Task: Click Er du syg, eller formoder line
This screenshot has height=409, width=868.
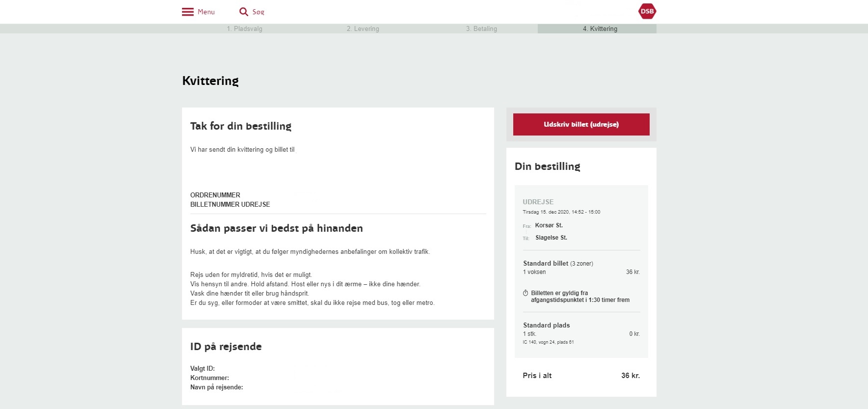Action: [312, 303]
